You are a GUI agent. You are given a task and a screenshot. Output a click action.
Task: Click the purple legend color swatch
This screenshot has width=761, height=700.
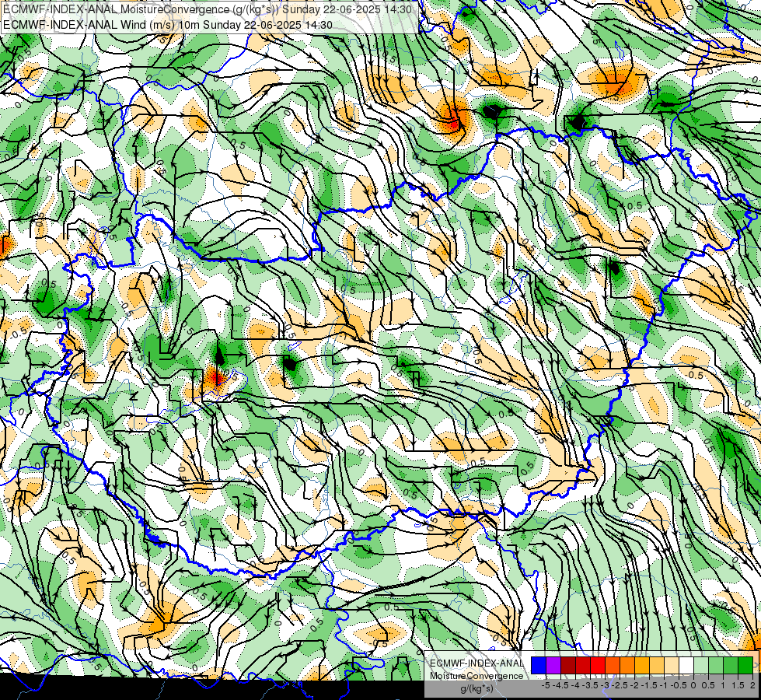(x=553, y=665)
